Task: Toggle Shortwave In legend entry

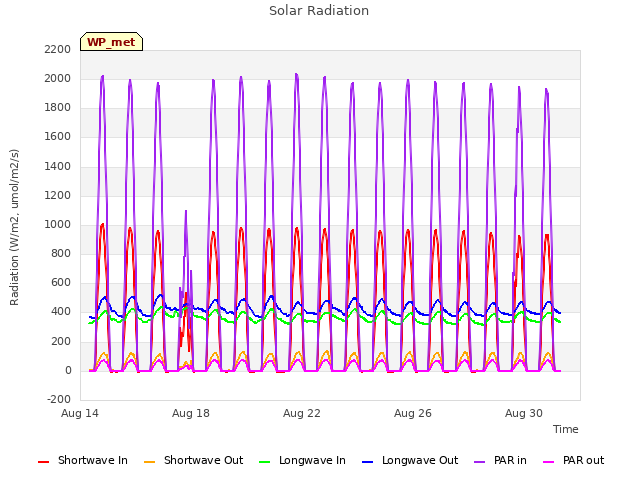Action: (82, 460)
